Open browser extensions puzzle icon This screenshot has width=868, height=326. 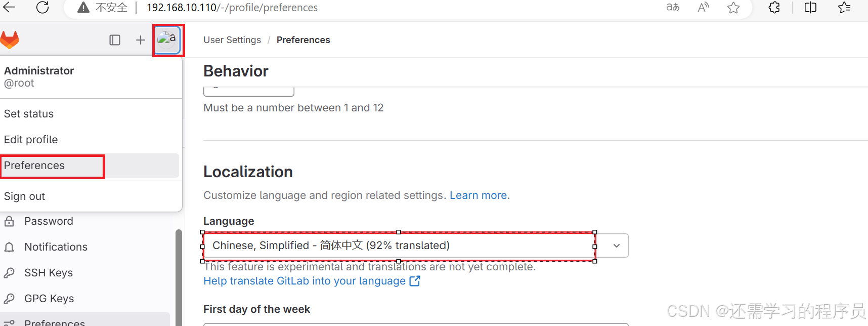click(x=774, y=7)
